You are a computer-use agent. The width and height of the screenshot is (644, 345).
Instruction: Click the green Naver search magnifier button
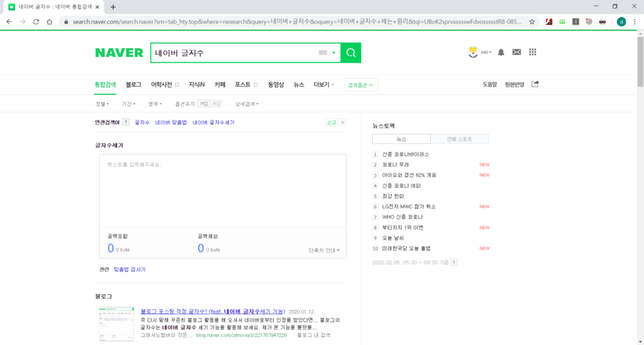click(x=351, y=52)
